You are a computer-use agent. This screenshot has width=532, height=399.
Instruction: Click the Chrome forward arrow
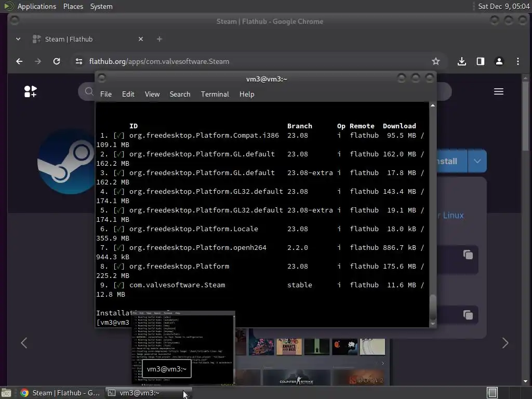click(37, 61)
